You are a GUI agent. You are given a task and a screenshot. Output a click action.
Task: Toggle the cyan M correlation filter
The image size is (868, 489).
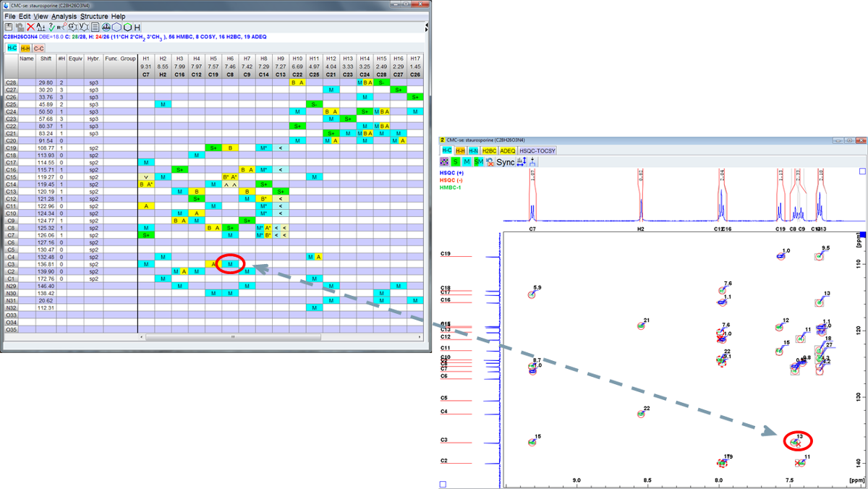tap(467, 162)
